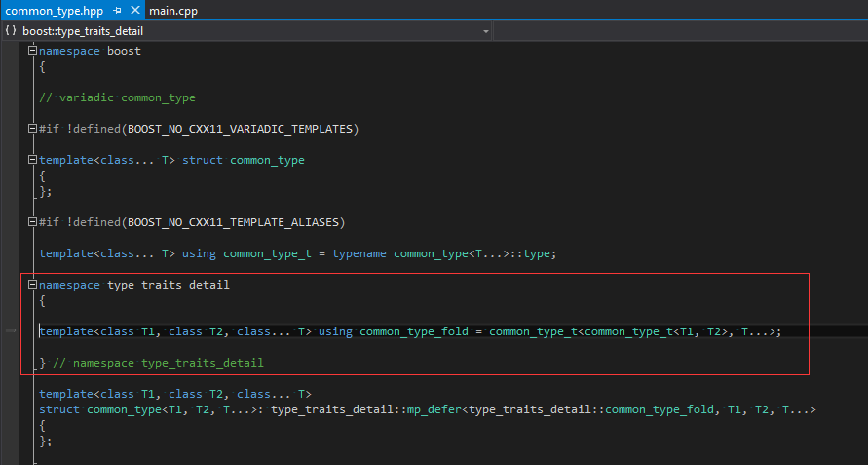Click the "typename" keyword
This screenshot has width=868, height=465.
click(x=359, y=253)
